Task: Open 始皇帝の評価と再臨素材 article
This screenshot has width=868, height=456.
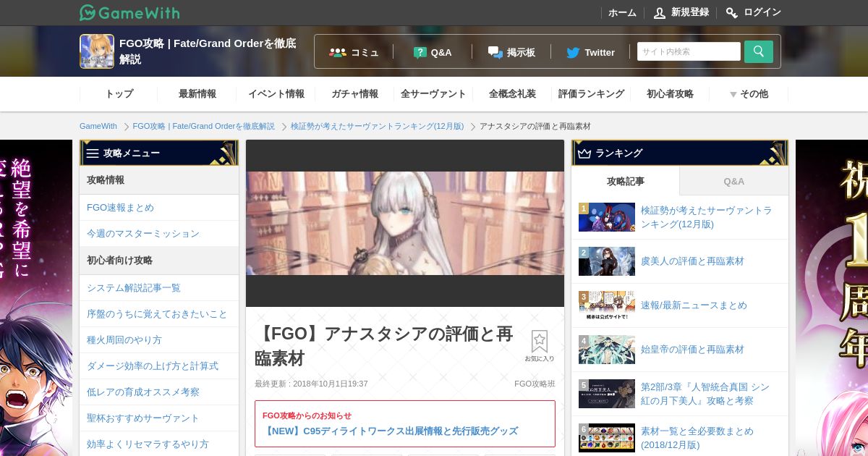Action: click(x=692, y=350)
